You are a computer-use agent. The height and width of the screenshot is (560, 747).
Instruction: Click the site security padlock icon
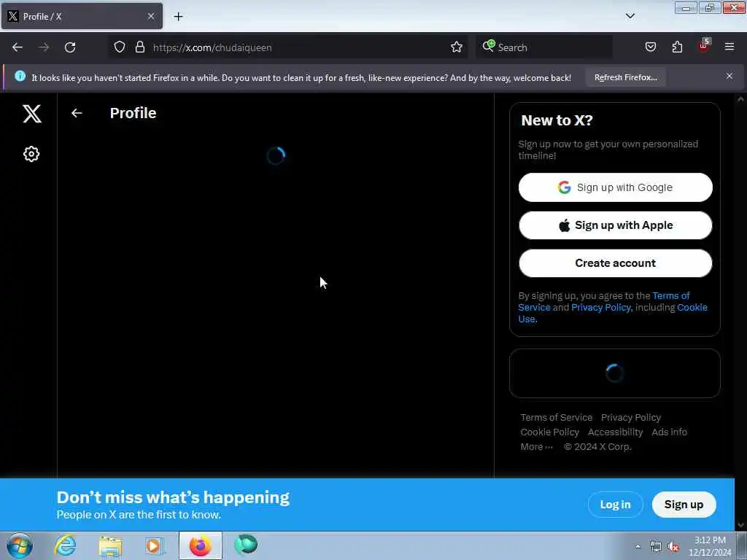[139, 47]
